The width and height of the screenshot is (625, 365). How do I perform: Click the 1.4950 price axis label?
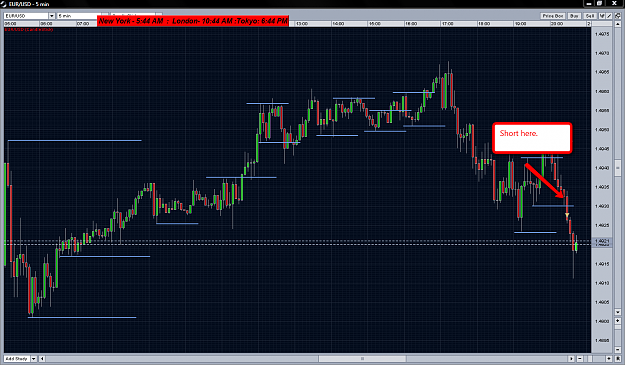[602, 130]
